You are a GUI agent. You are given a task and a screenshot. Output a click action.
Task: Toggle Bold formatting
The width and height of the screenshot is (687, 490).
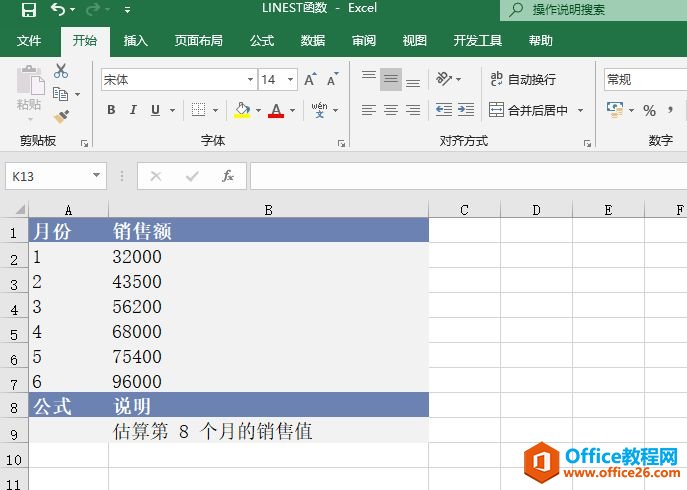click(111, 110)
